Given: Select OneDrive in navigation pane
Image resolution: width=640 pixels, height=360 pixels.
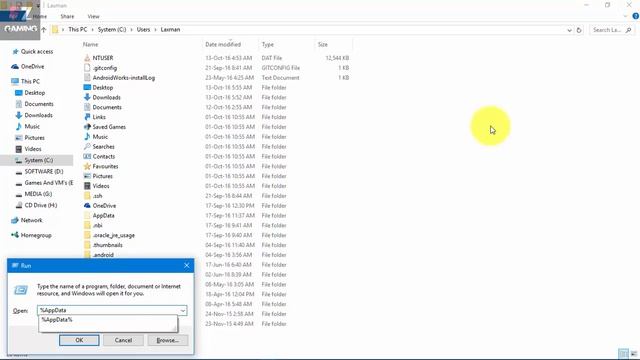Looking at the screenshot, I should point(32,67).
